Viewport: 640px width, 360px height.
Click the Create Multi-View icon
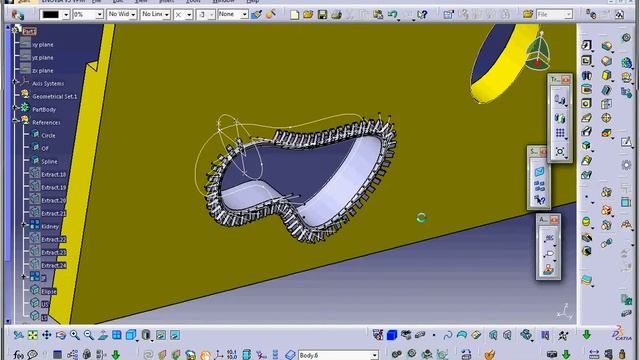click(x=117, y=335)
